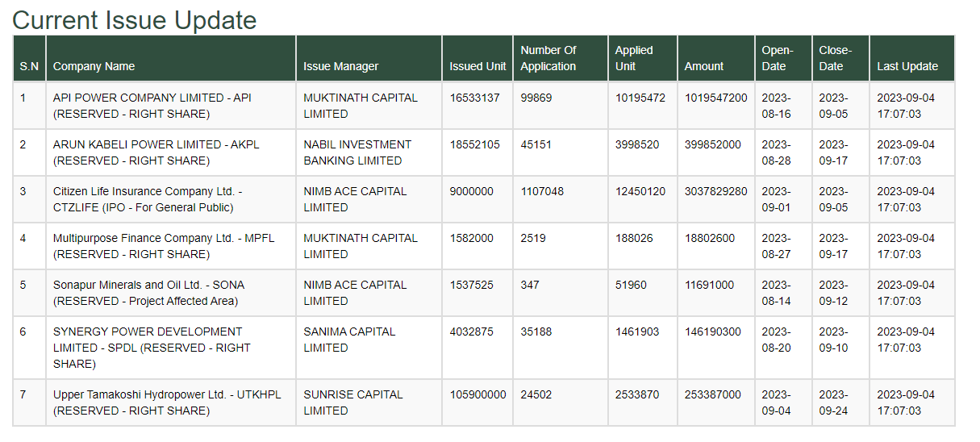Click the Applied Unit column header

click(x=634, y=58)
